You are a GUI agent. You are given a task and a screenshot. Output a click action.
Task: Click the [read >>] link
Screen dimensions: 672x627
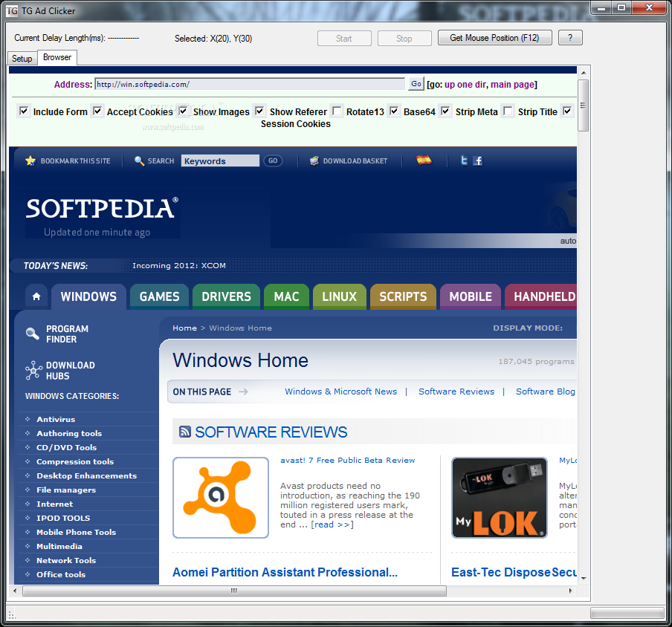pos(332,524)
